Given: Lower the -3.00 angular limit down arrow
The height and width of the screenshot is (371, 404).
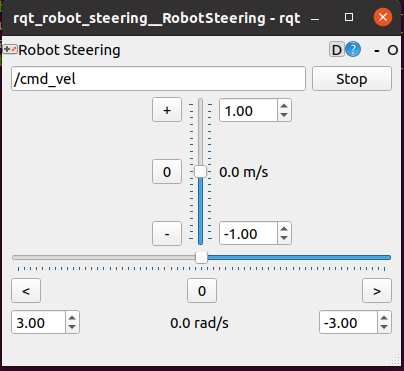Looking at the screenshot, I should point(384,327).
